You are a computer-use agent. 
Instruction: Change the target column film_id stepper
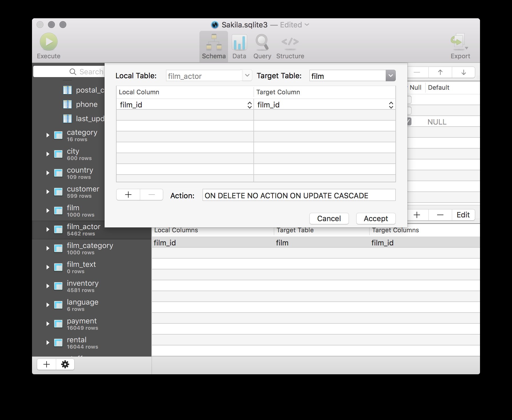[391, 105]
